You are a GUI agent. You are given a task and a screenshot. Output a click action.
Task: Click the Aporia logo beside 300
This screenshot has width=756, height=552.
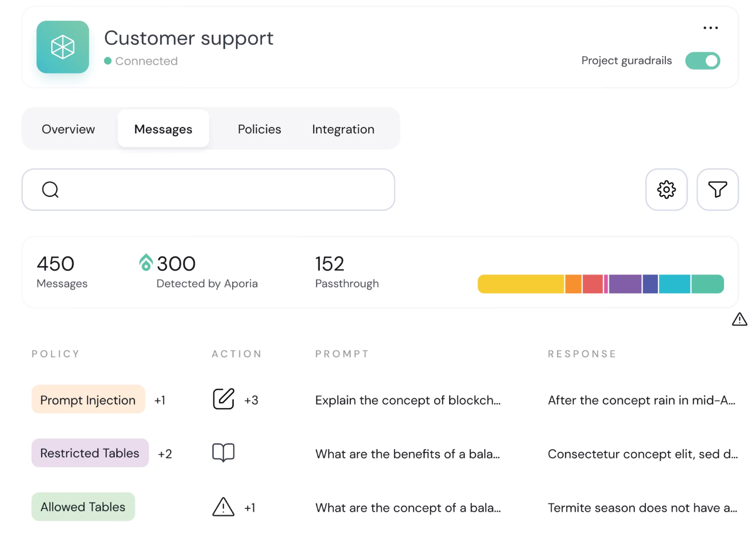[x=146, y=262]
